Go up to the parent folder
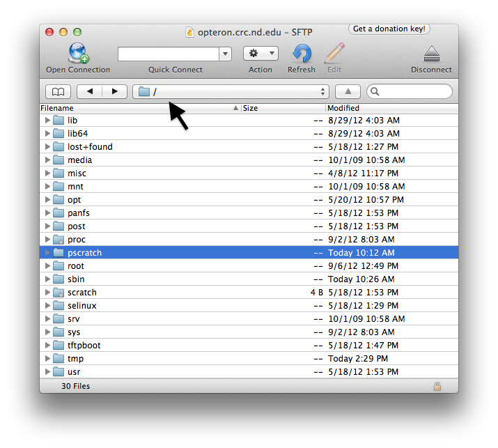The image size is (498, 448). tap(348, 92)
